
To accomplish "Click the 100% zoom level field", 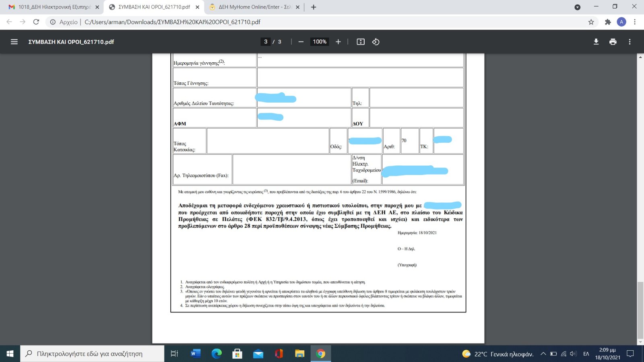I will tap(320, 42).
